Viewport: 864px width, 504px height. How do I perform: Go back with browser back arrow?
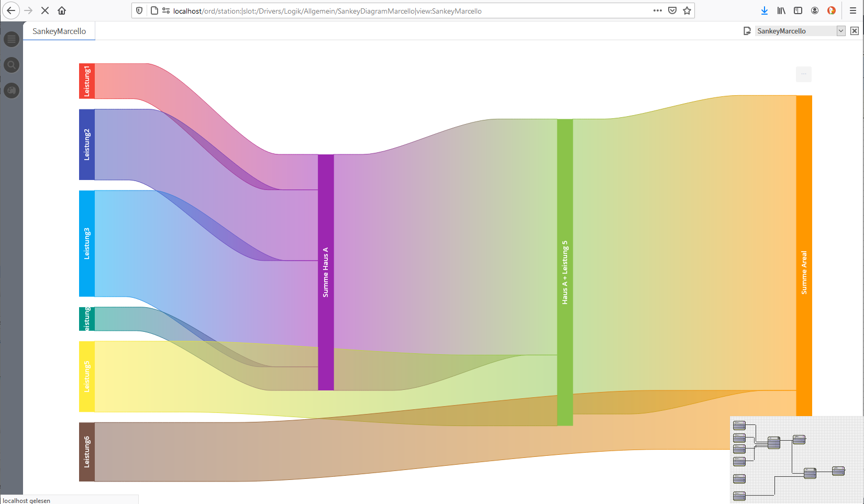coord(10,10)
